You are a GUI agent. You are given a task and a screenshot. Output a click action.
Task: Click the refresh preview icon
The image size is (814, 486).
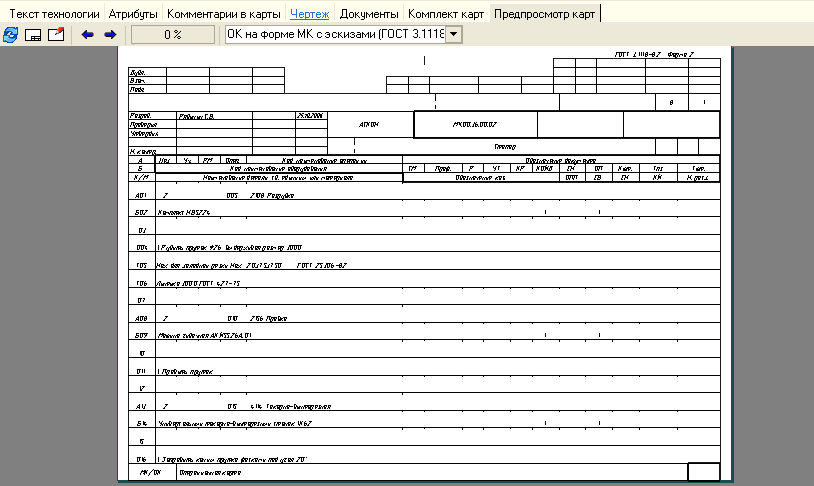(x=10, y=35)
